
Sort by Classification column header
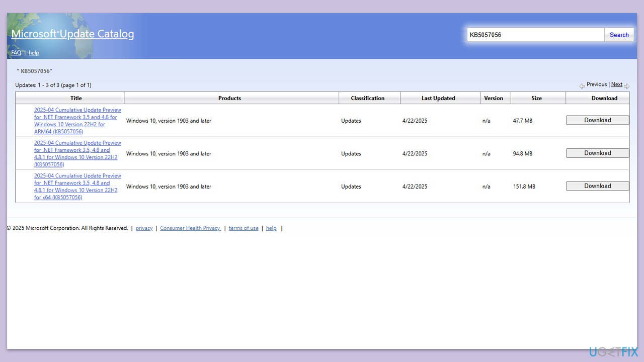click(367, 98)
